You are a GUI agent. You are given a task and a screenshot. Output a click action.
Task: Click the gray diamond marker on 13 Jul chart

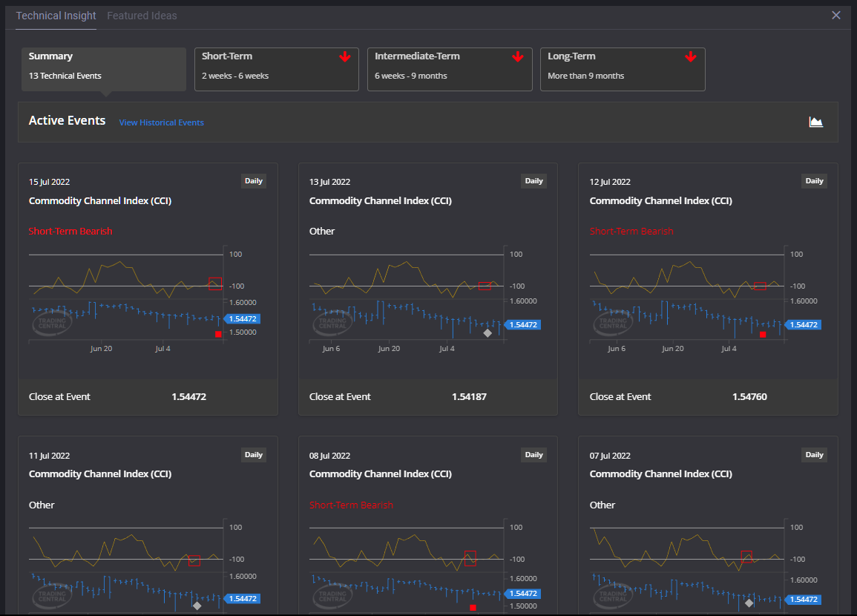pyautogui.click(x=487, y=333)
